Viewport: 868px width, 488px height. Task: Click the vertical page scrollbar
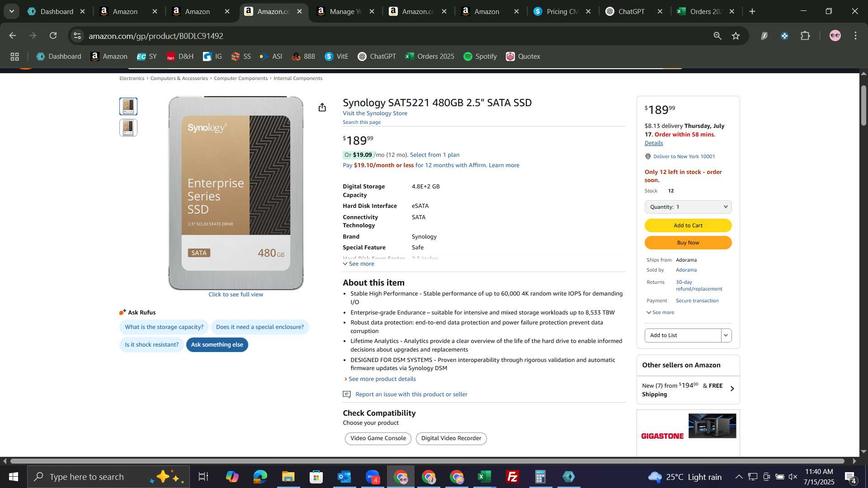pos(863,105)
